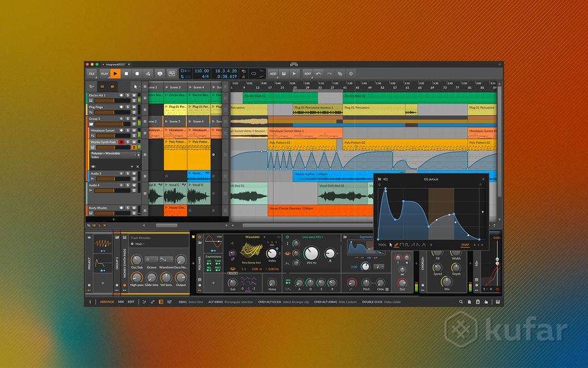This screenshot has width=588, height=368.
Task: Select the Electro Beat 01 arranger clip
Action: 280,97
